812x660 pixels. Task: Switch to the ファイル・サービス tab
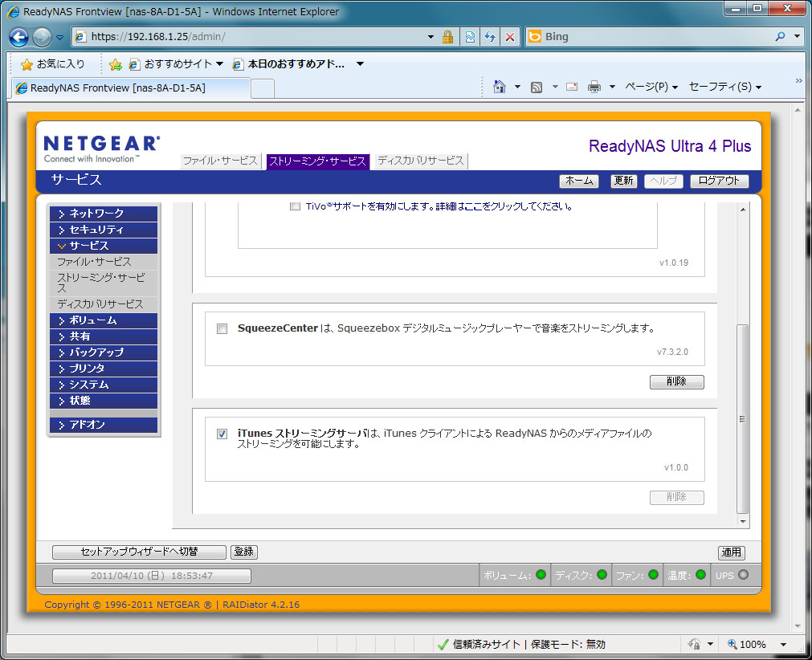pyautogui.click(x=220, y=161)
